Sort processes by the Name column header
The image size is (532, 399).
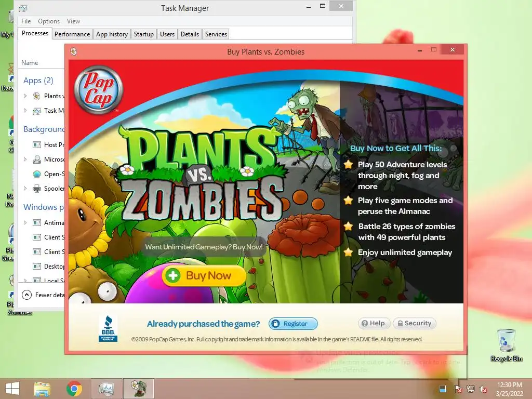point(30,63)
